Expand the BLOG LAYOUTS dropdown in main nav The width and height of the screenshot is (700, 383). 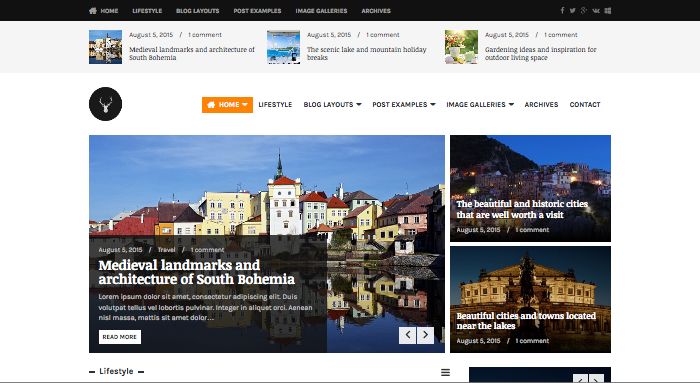coord(332,104)
